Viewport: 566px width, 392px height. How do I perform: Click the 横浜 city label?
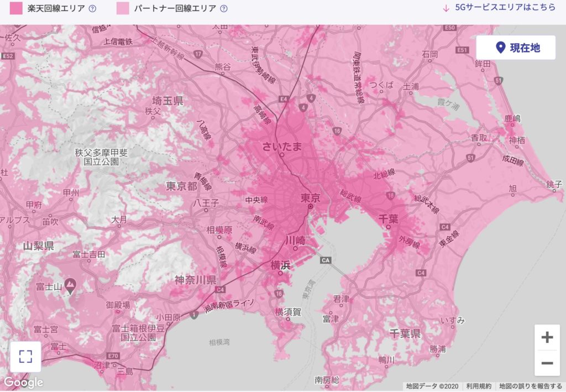(x=280, y=265)
